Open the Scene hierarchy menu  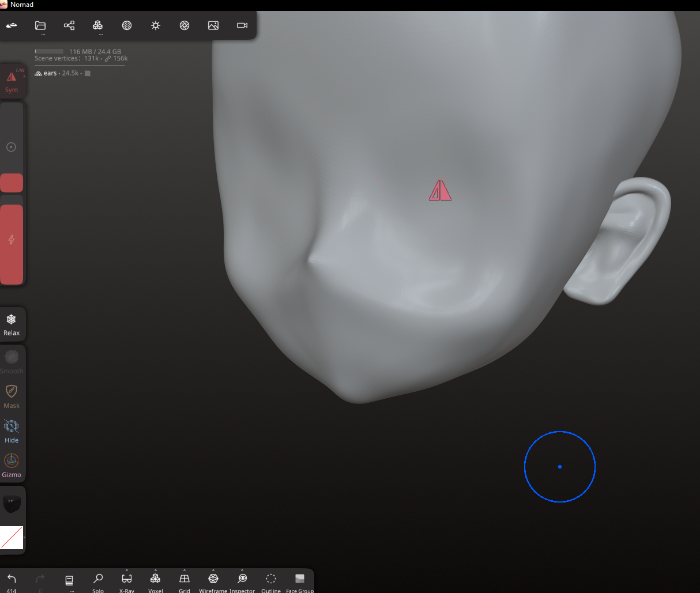(x=69, y=25)
